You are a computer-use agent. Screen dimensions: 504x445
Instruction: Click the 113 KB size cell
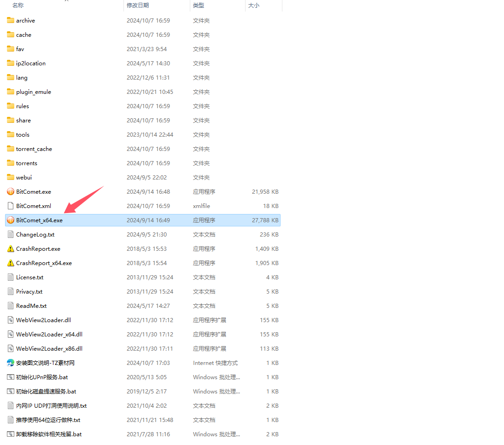point(269,349)
